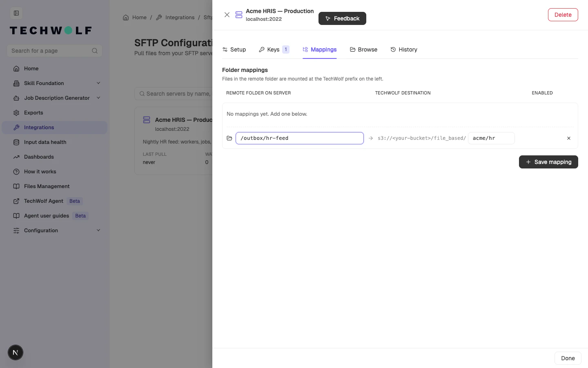This screenshot has height=368, width=588.
Task: Open Files Management
Action: click(x=54, y=186)
